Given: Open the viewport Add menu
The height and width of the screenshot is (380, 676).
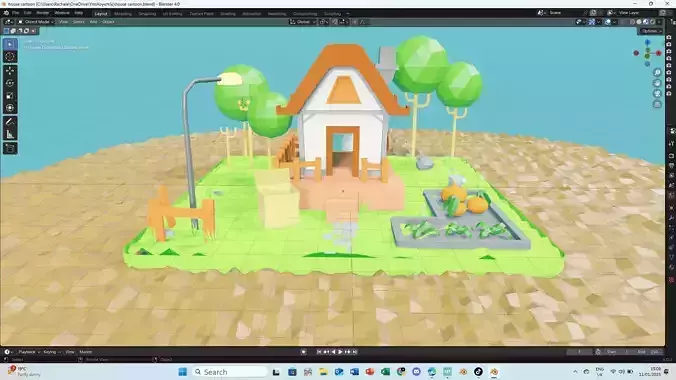Looking at the screenshot, I should (93, 22).
